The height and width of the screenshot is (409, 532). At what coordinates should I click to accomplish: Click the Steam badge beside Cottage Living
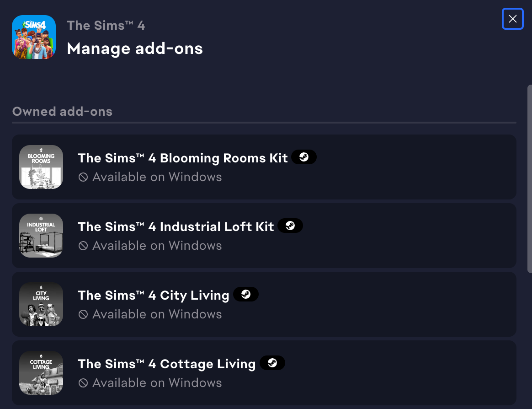click(272, 363)
